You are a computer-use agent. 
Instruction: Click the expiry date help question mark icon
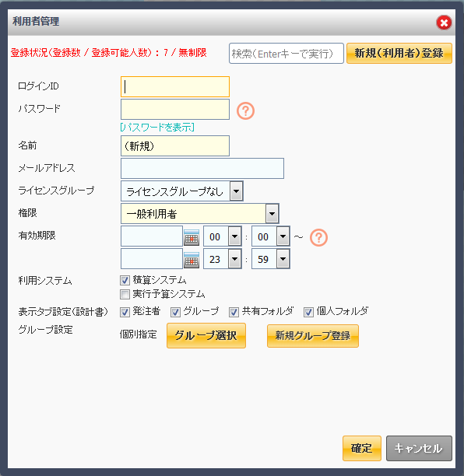click(318, 237)
